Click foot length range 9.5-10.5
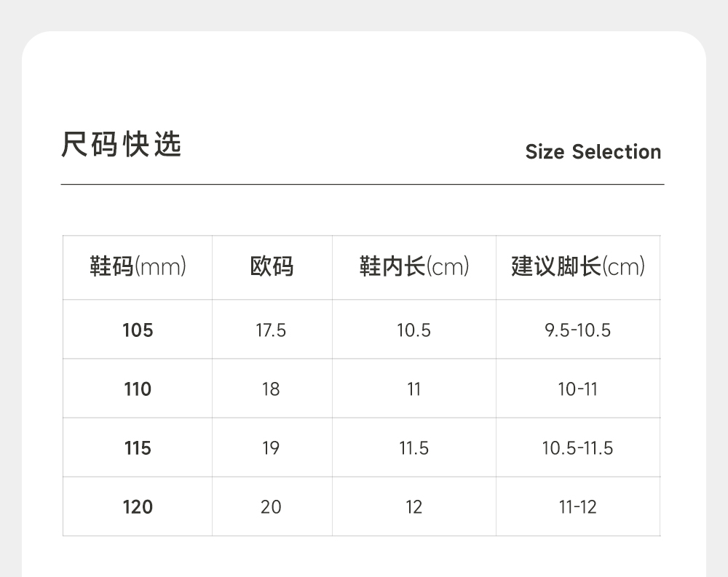The height and width of the screenshot is (577, 728). (x=578, y=330)
